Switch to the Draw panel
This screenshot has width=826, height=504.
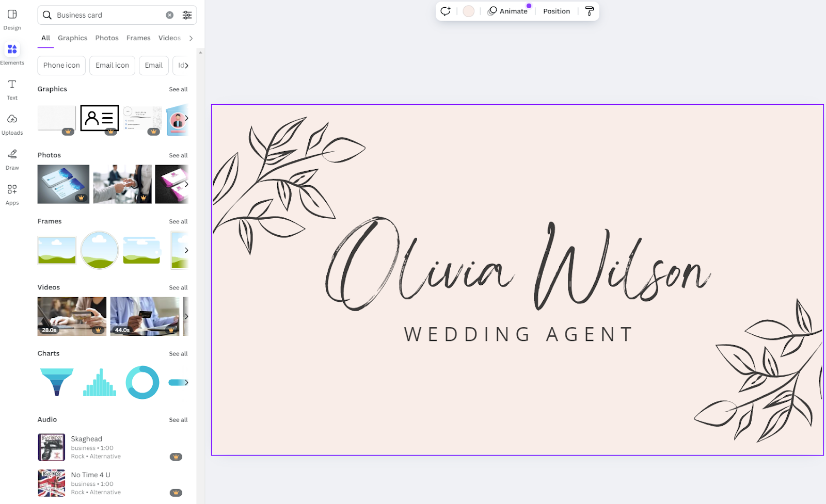[12, 158]
